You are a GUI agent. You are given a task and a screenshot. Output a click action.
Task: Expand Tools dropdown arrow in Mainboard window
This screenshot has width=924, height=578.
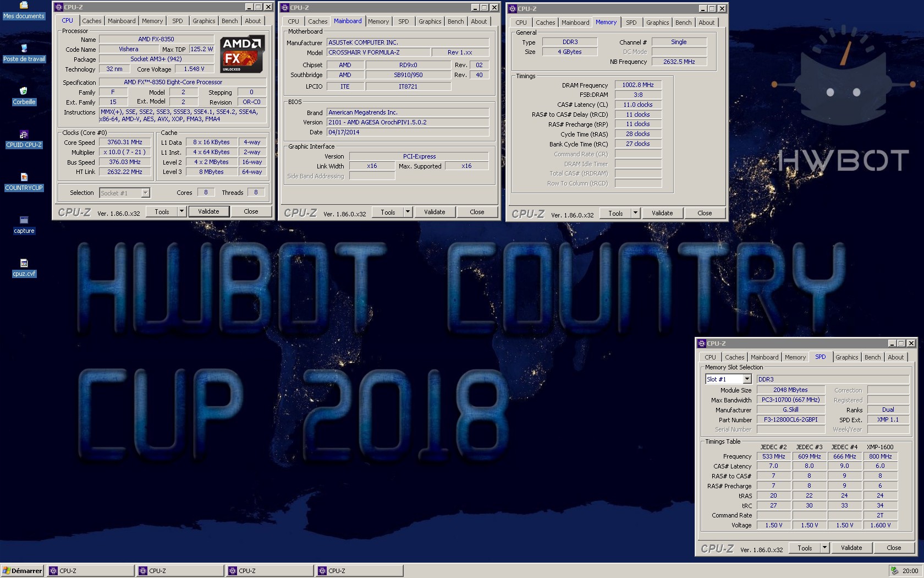(x=408, y=212)
